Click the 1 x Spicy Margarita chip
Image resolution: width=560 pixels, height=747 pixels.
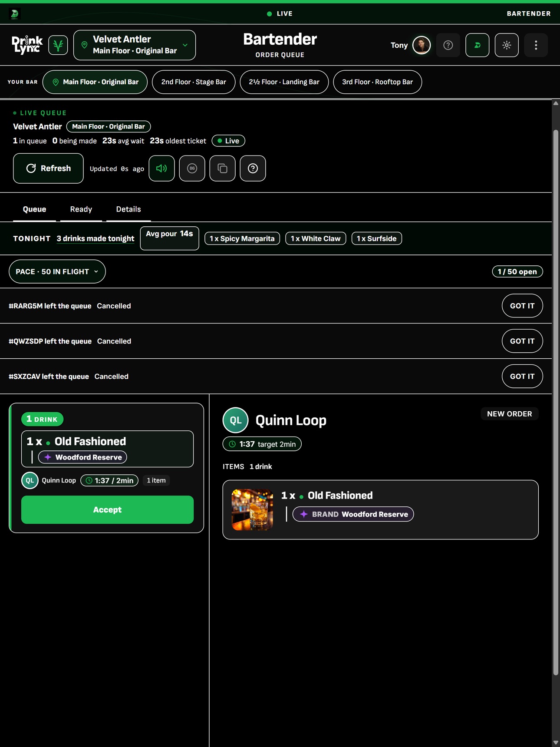(242, 238)
